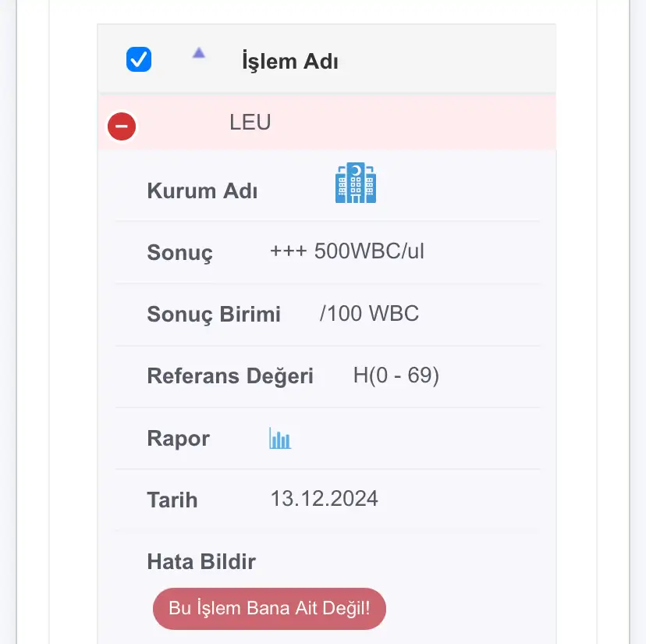Uncheck the blue select-all checkbox
This screenshot has height=644, width=646.
139,59
